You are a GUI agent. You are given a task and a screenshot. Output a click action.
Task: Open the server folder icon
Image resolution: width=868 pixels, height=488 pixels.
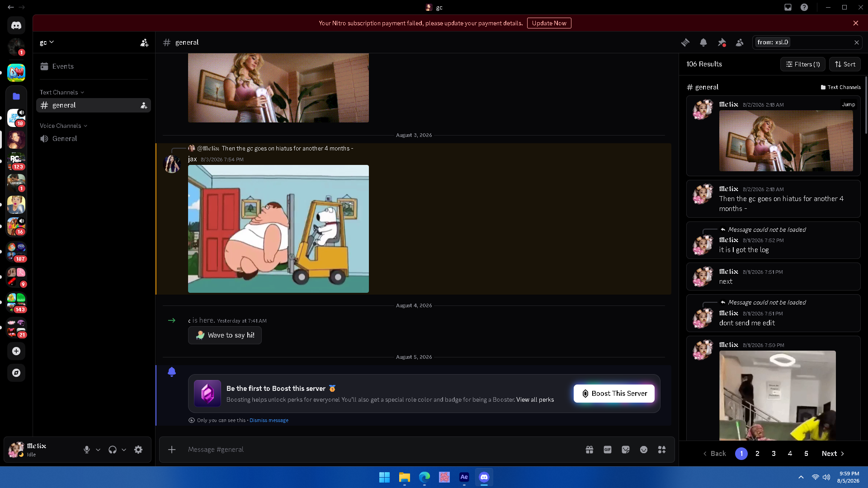click(16, 96)
